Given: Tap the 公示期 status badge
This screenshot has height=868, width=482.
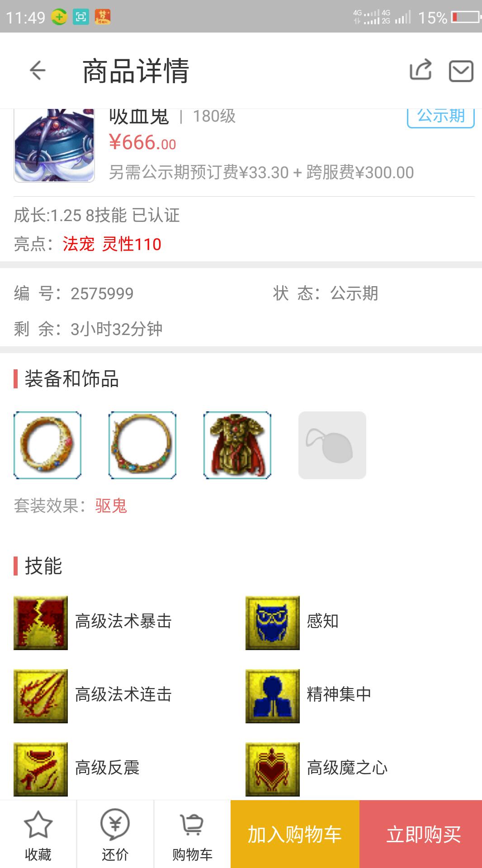Looking at the screenshot, I should tap(441, 118).
